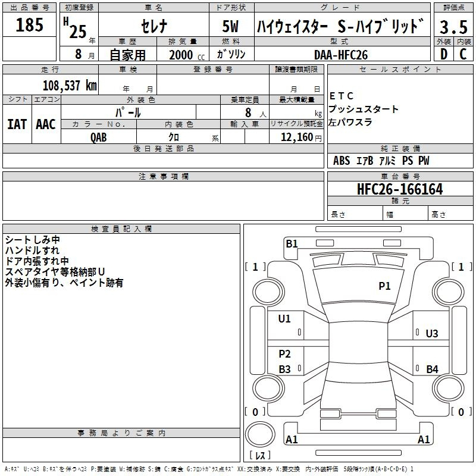Click the 事務局よりご案内 header

(121, 433)
